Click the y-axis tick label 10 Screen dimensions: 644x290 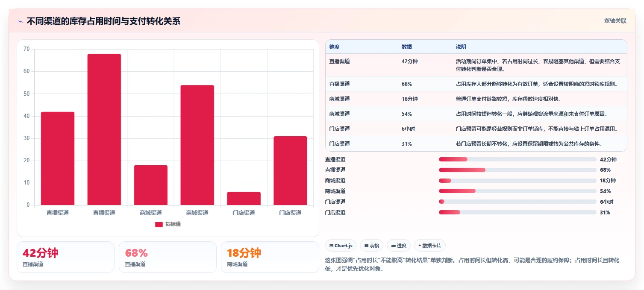pos(27,183)
